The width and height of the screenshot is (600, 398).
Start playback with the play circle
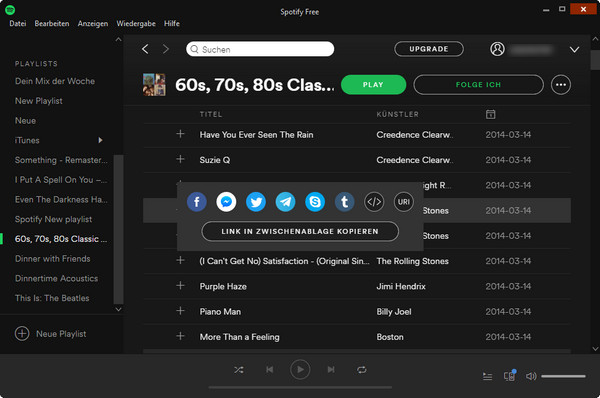pyautogui.click(x=300, y=369)
